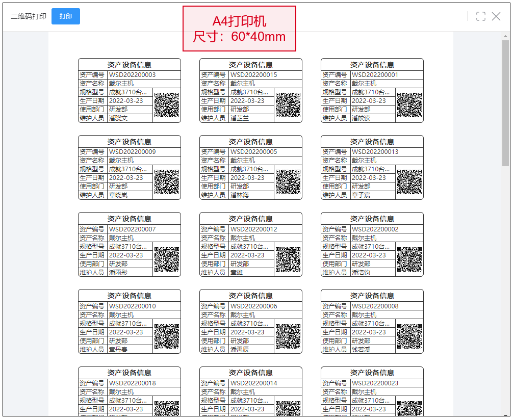Close the 二维码打印 dialog
This screenshot has width=514, height=420.
[x=496, y=16]
